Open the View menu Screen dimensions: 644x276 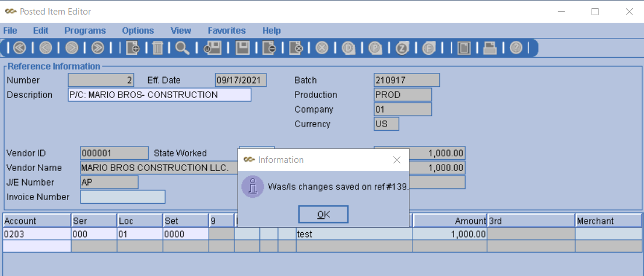[181, 30]
